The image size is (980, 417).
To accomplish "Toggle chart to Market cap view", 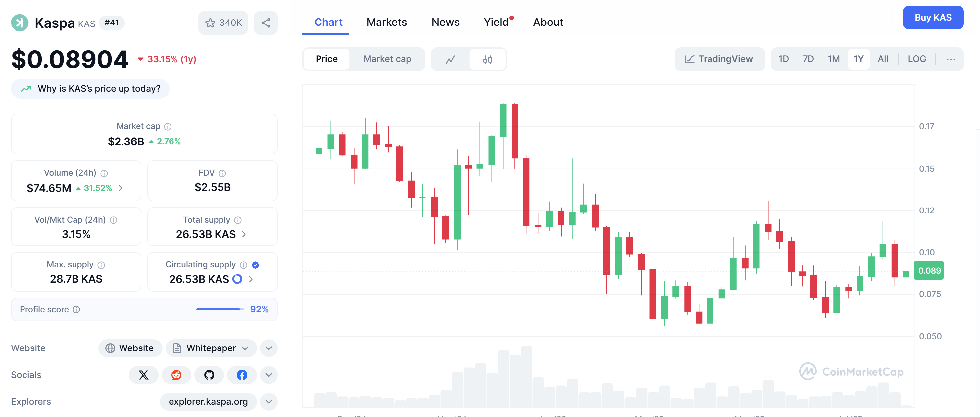I will [x=387, y=59].
